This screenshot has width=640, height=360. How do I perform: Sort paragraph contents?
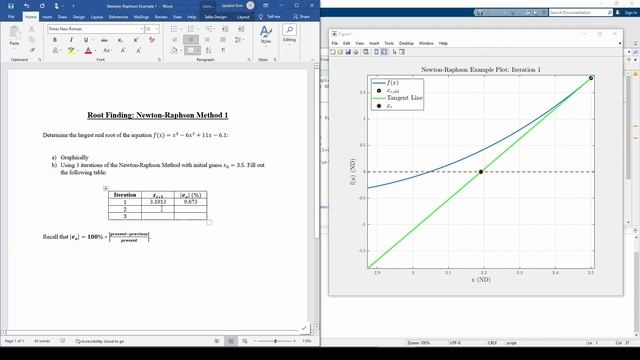coord(209,50)
